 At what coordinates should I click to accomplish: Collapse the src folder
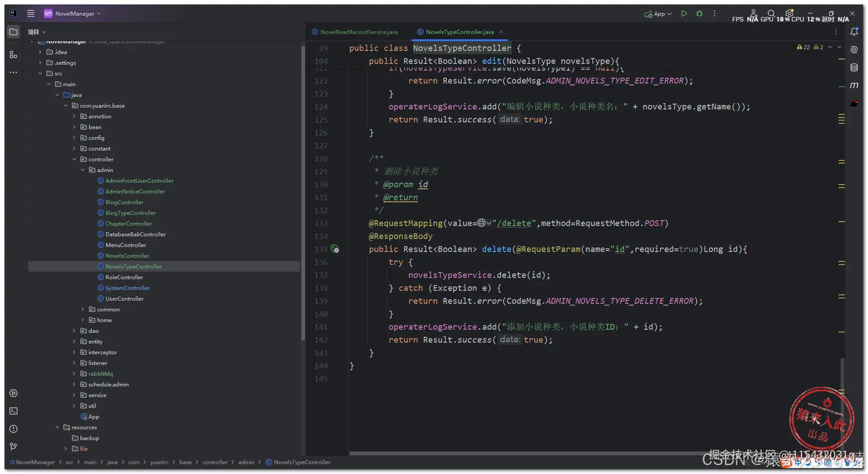40,73
